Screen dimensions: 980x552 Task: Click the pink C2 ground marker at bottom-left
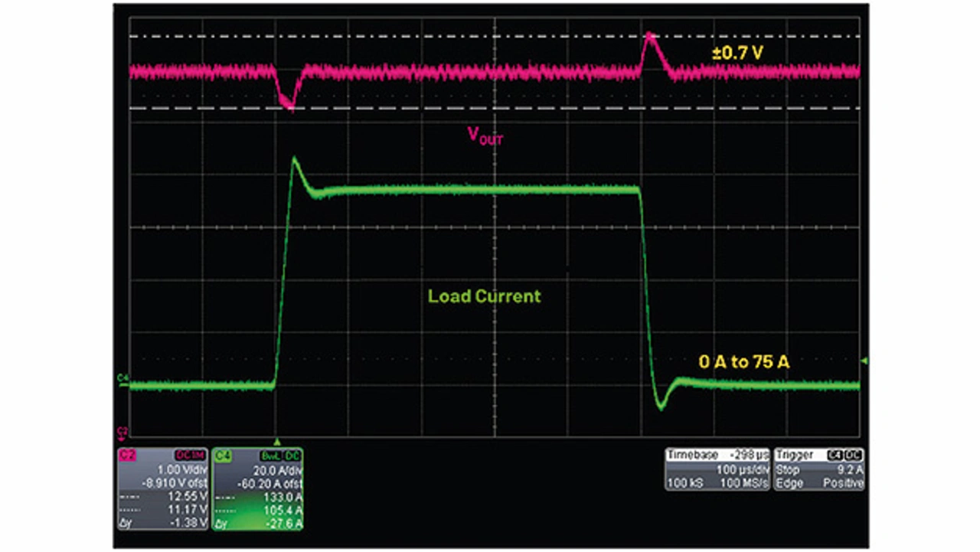122,430
